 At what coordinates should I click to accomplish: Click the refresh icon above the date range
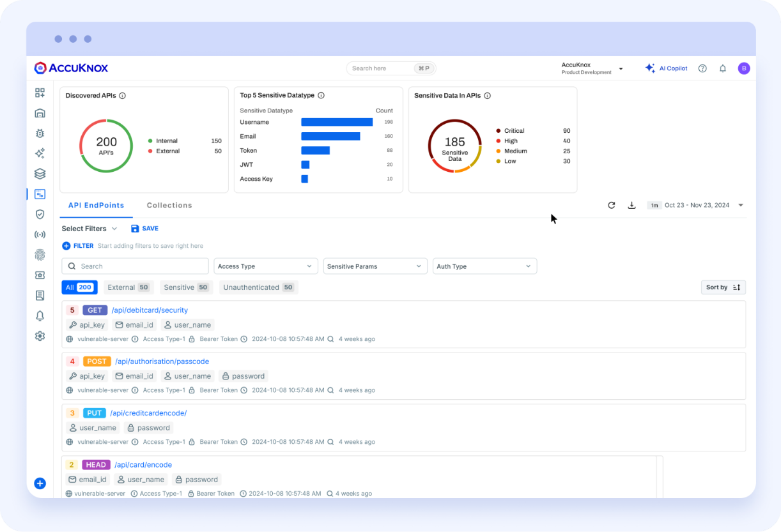(x=611, y=205)
